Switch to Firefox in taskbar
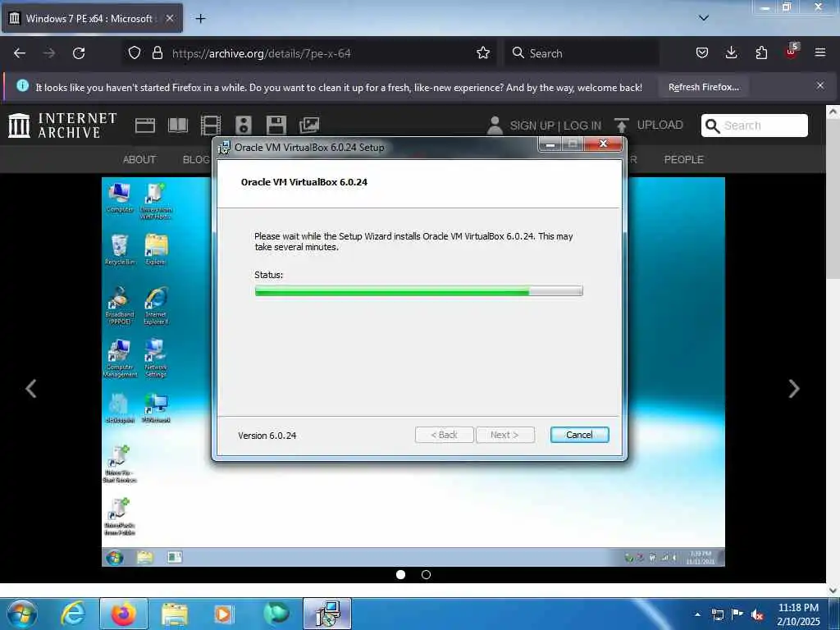 (123, 614)
